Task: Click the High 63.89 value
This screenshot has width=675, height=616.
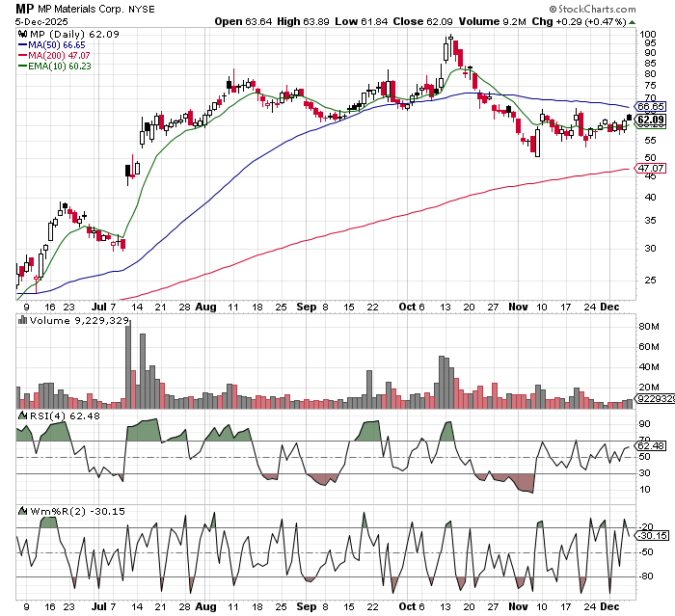Action: pyautogui.click(x=303, y=21)
